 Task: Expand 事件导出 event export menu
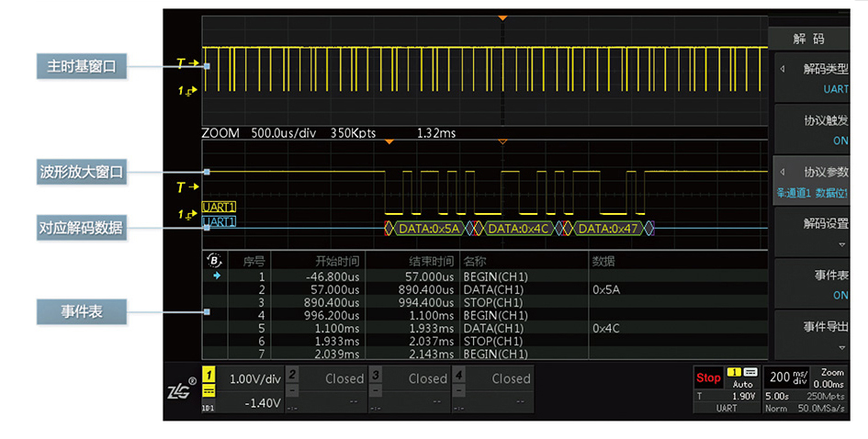click(811, 335)
